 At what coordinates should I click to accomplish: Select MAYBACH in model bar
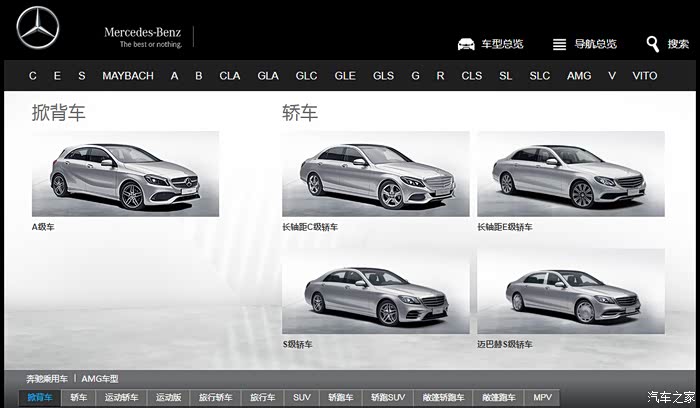point(128,76)
